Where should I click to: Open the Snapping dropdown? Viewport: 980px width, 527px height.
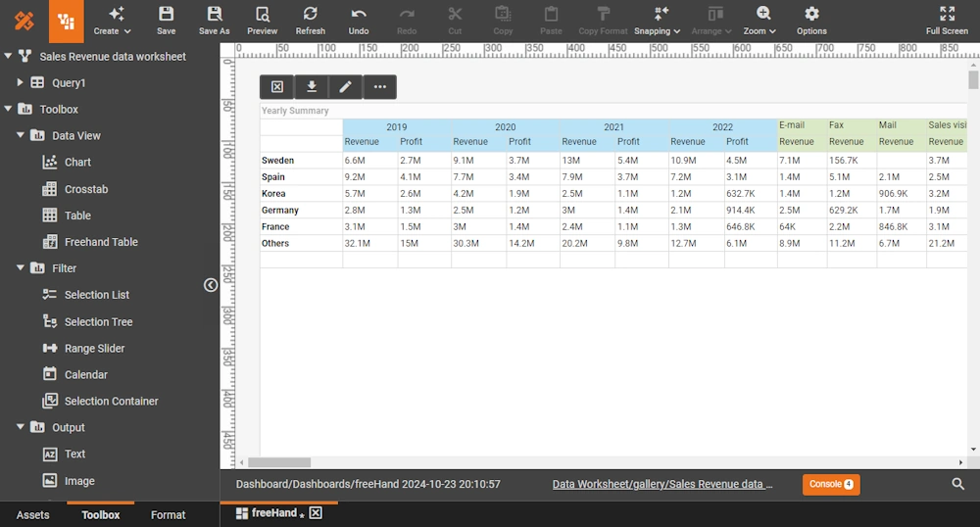point(658,20)
